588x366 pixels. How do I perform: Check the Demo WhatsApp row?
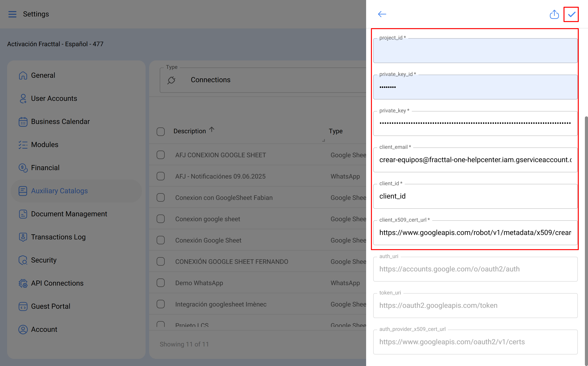pos(161,282)
